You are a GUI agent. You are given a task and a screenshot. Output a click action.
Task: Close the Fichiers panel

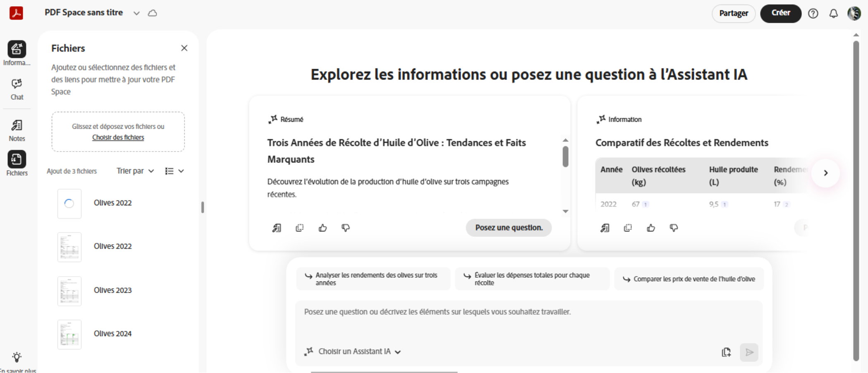point(184,48)
